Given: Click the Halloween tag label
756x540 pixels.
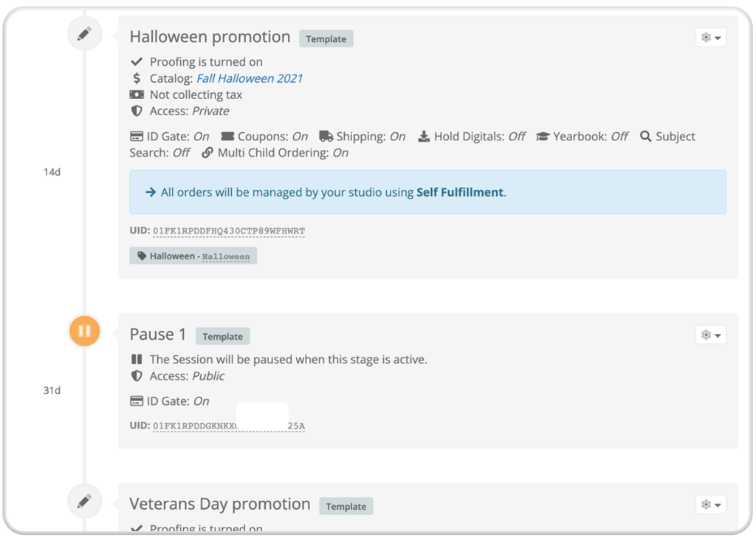Looking at the screenshot, I should click(x=193, y=256).
